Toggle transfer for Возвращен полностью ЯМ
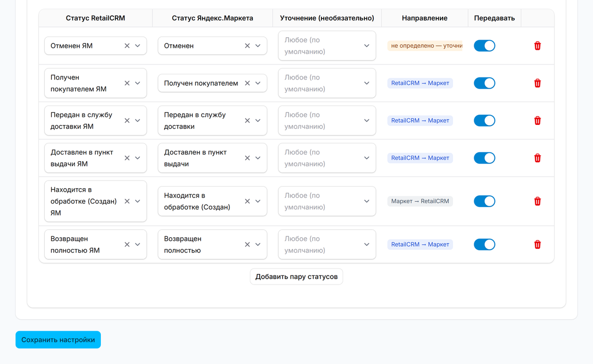Image resolution: width=593 pixels, height=364 pixels. pos(484,245)
